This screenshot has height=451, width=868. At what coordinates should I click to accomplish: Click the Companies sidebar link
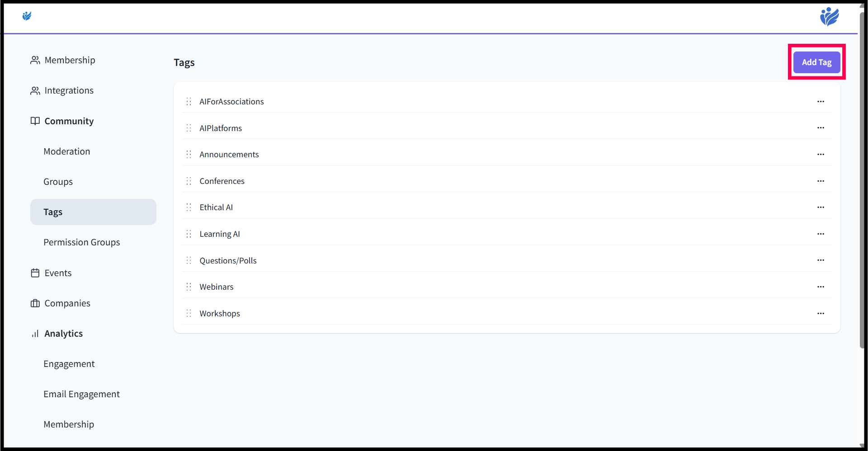(67, 303)
